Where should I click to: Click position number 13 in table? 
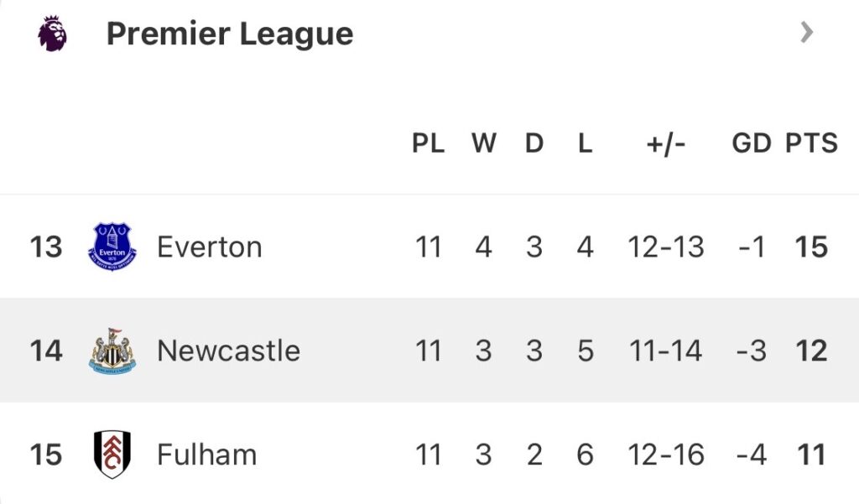click(x=46, y=247)
